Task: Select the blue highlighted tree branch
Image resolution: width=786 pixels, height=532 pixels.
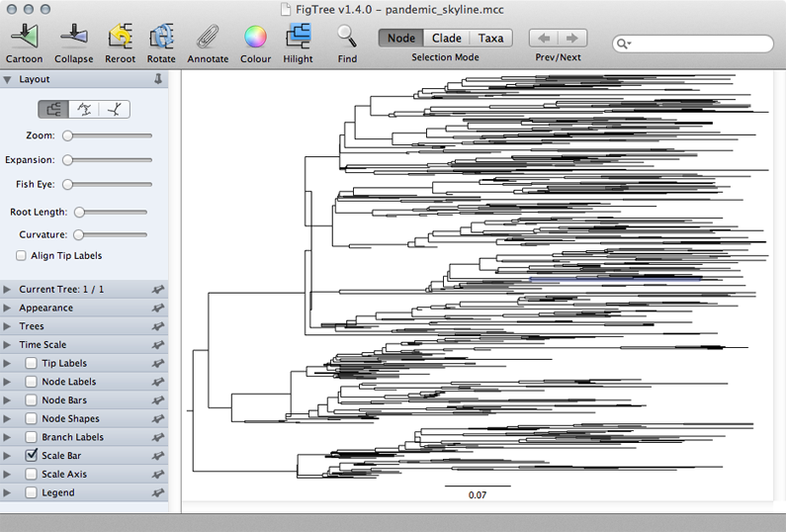Action: 616,279
